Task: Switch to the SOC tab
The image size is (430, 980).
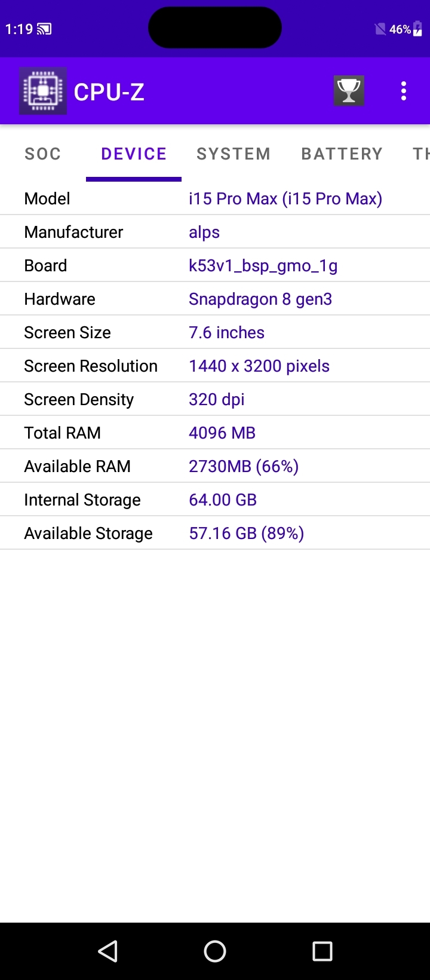Action: (43, 154)
